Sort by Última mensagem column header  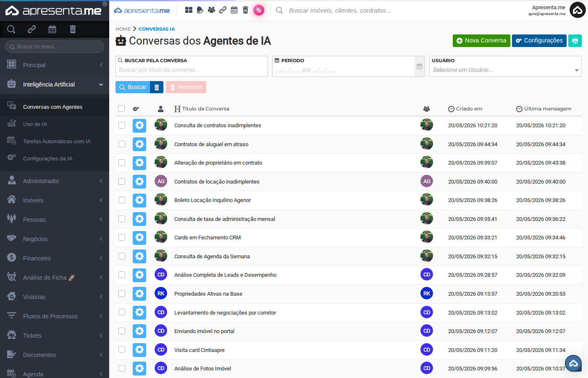544,109
